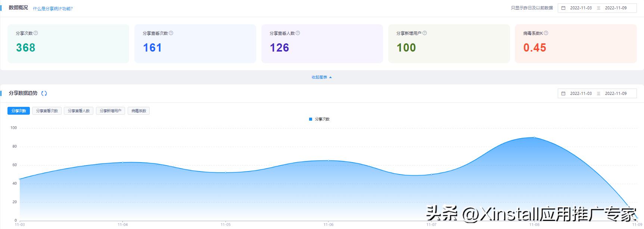Switch to the 分享查看次数 chart tab

(x=47, y=111)
